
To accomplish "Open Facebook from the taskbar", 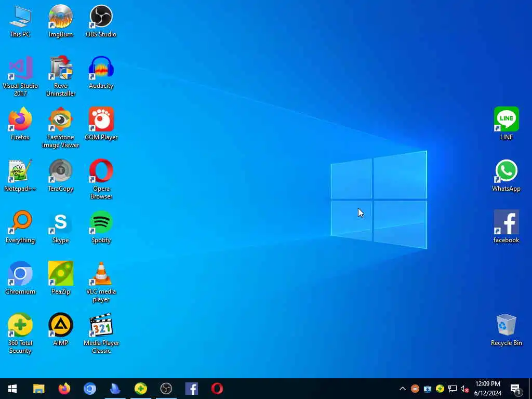I will click(x=192, y=389).
